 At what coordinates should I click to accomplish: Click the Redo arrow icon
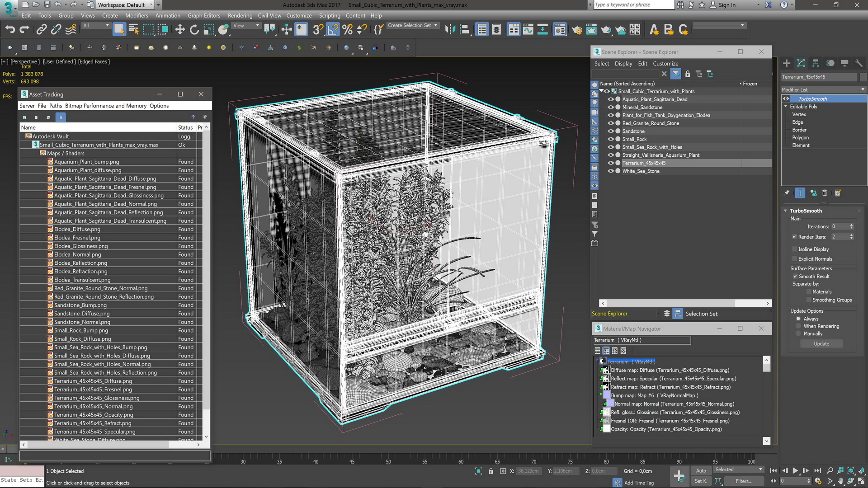(24, 30)
